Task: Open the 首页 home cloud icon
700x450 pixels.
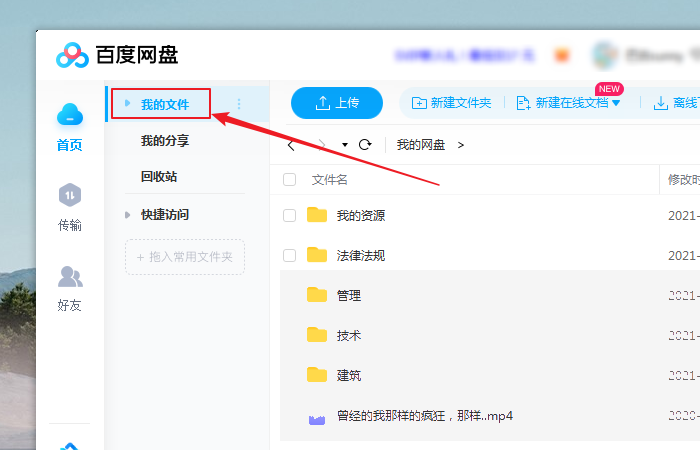Action: pyautogui.click(x=70, y=114)
